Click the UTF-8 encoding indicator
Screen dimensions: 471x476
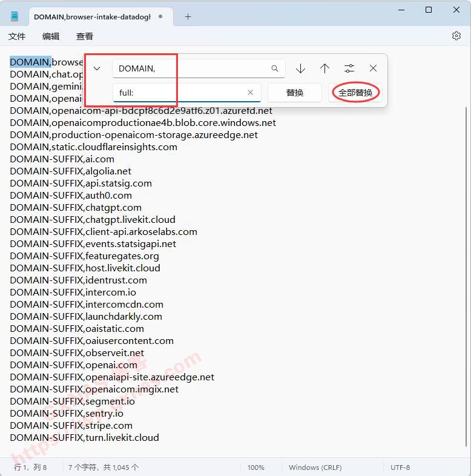[400, 468]
